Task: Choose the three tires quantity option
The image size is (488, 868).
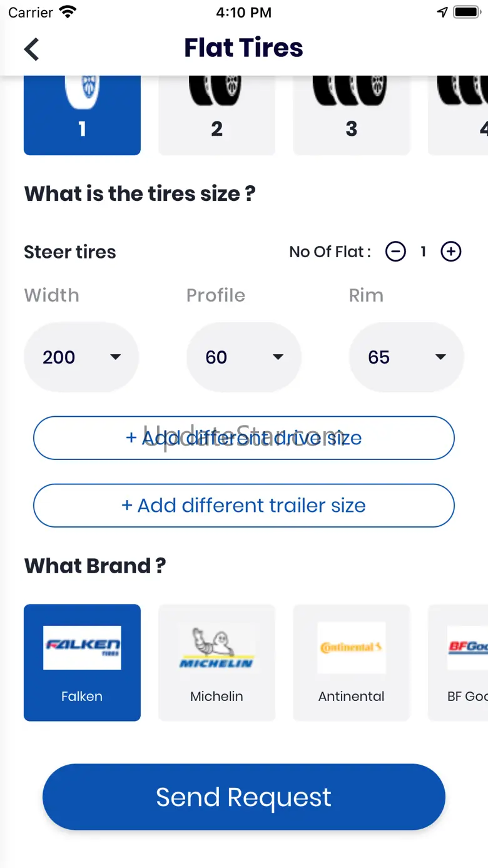Action: tap(352, 115)
